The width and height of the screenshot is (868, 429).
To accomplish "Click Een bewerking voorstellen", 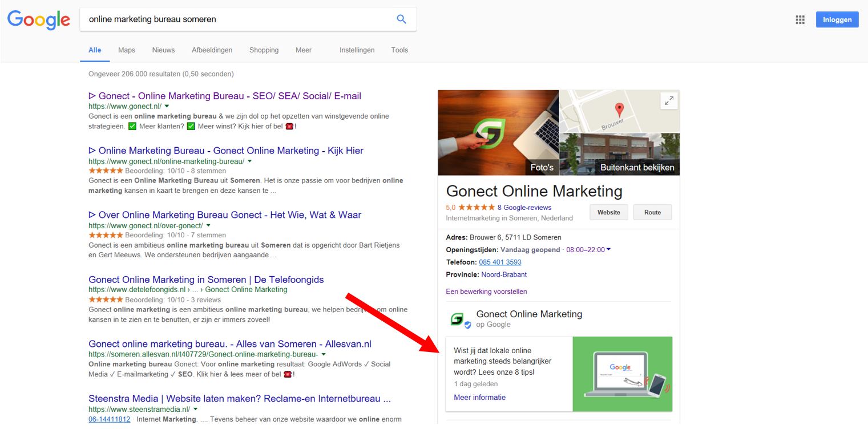I will [x=486, y=292].
